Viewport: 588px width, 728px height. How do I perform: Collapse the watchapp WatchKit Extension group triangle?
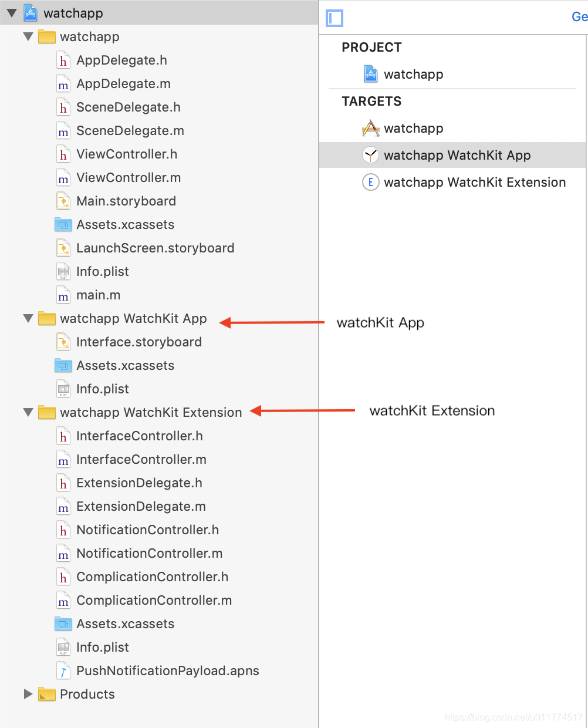click(28, 412)
